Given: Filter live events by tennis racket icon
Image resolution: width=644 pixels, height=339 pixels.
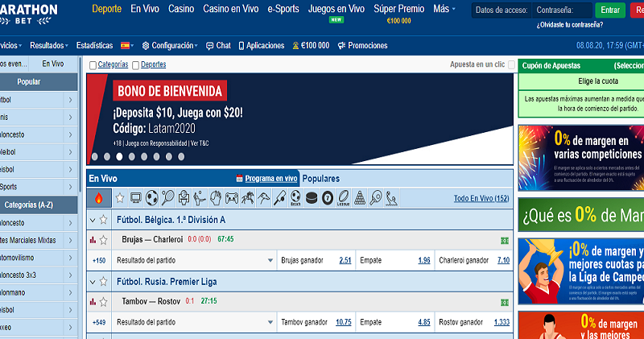Looking at the screenshot, I should (167, 198).
